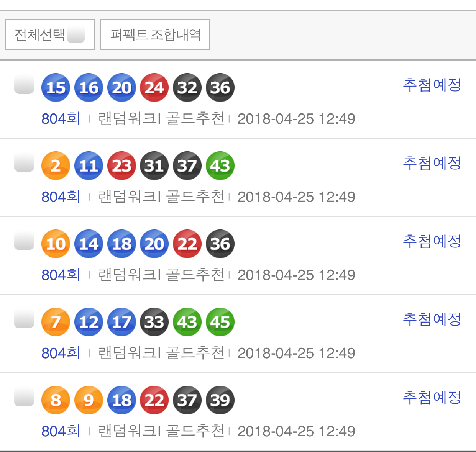Click the red 23 lottery ball
The image size is (476, 452).
[x=121, y=166]
